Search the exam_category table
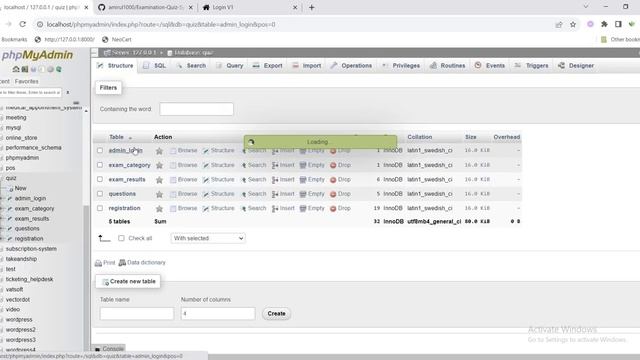Image resolution: width=640 pixels, height=360 pixels. (x=253, y=165)
